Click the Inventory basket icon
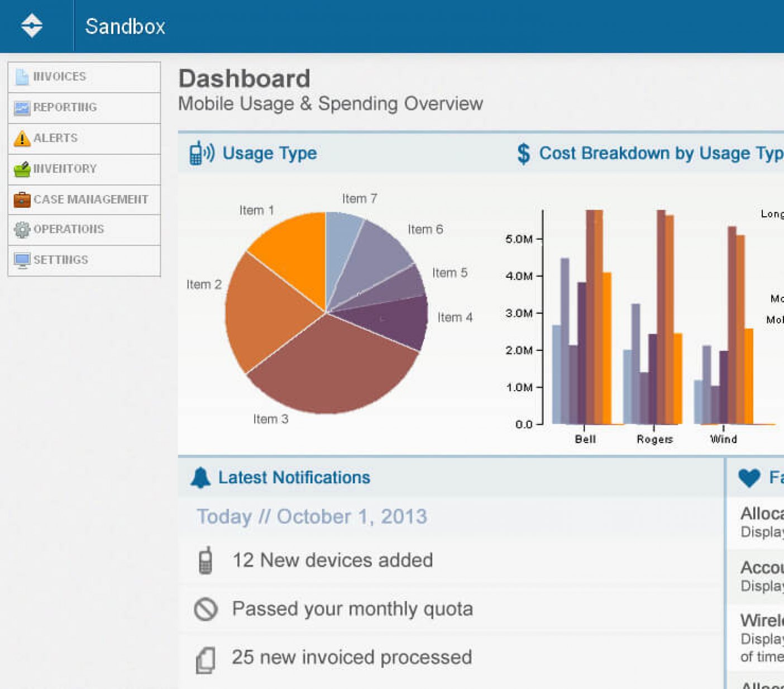 pos(22,169)
